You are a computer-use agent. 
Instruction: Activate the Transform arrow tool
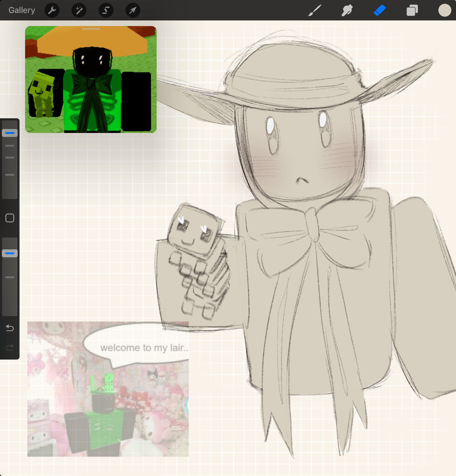point(133,10)
